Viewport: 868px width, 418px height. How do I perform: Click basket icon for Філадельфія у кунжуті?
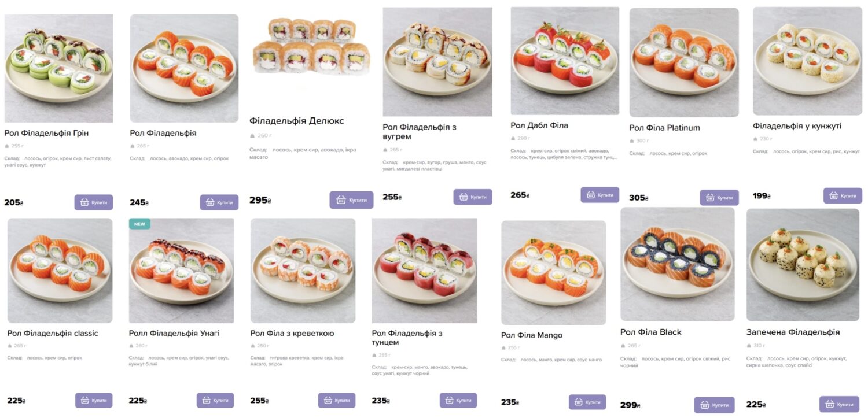pyautogui.click(x=834, y=195)
